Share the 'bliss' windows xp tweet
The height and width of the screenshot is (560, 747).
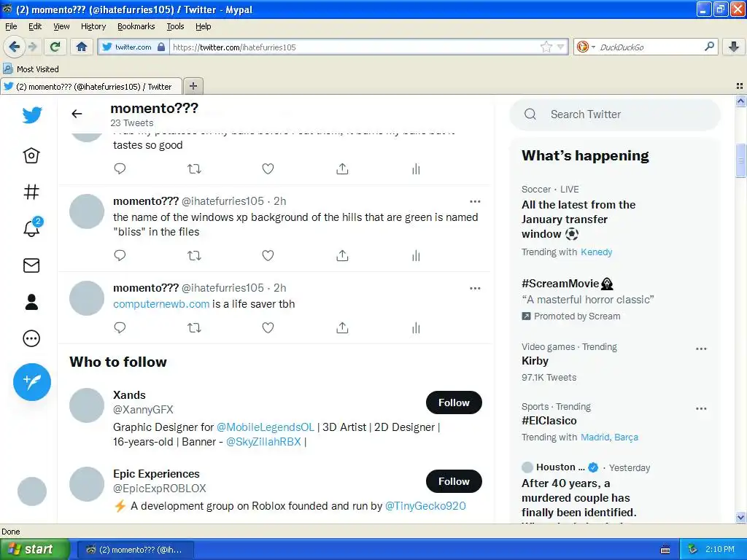[342, 256]
